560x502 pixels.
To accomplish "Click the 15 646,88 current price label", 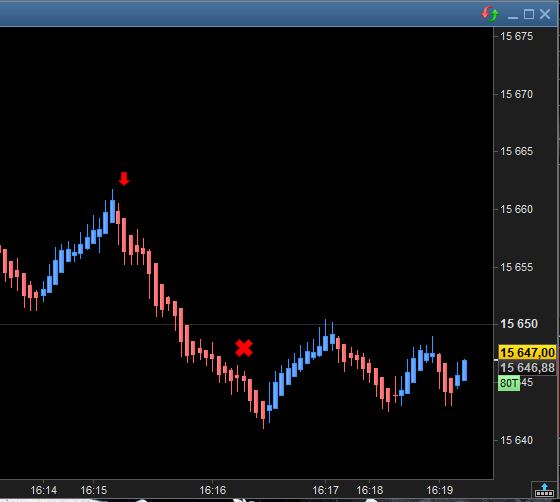I will point(527,367).
